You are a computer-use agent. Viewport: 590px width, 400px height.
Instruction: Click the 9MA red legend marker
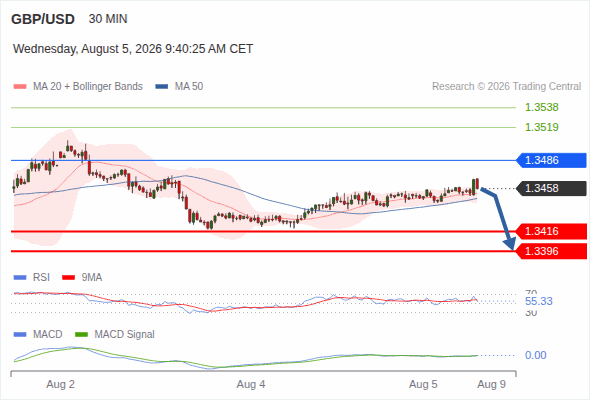point(68,278)
